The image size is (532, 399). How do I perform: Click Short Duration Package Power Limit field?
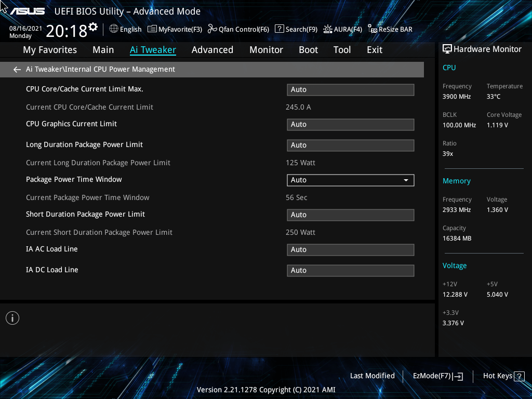click(x=351, y=215)
